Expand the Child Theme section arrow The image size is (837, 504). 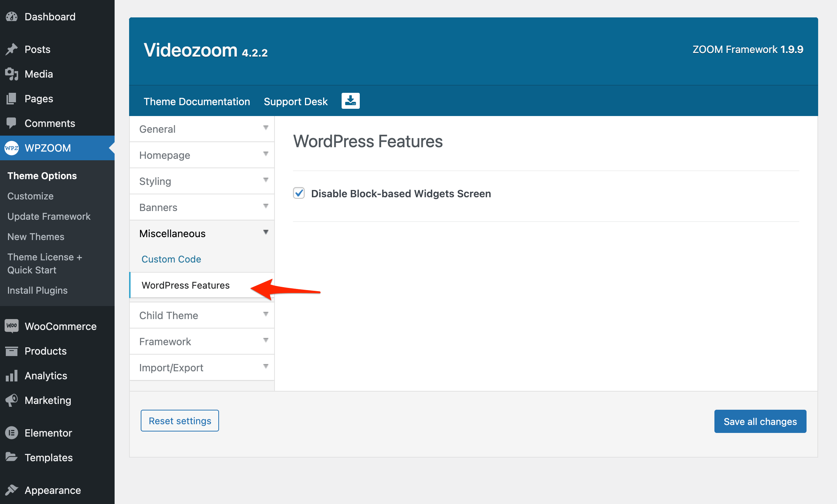coord(266,314)
